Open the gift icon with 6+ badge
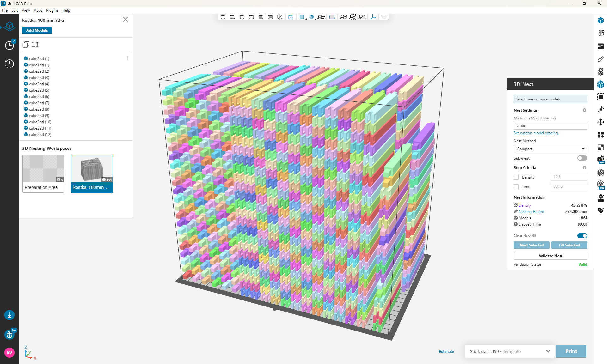The width and height of the screenshot is (607, 364). (x=9, y=334)
